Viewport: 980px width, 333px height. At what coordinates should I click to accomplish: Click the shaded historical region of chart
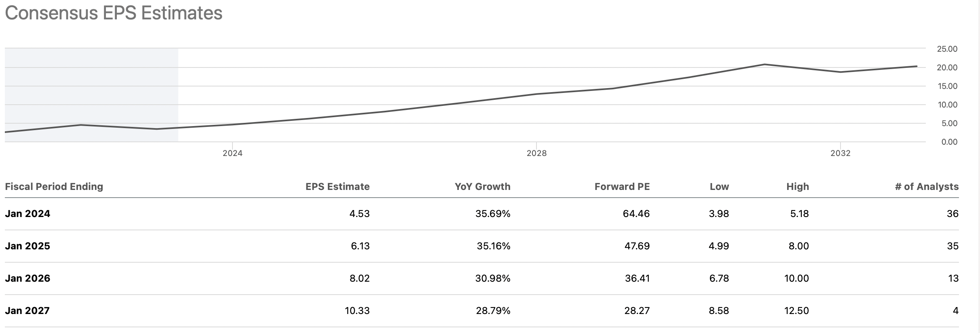point(91,89)
